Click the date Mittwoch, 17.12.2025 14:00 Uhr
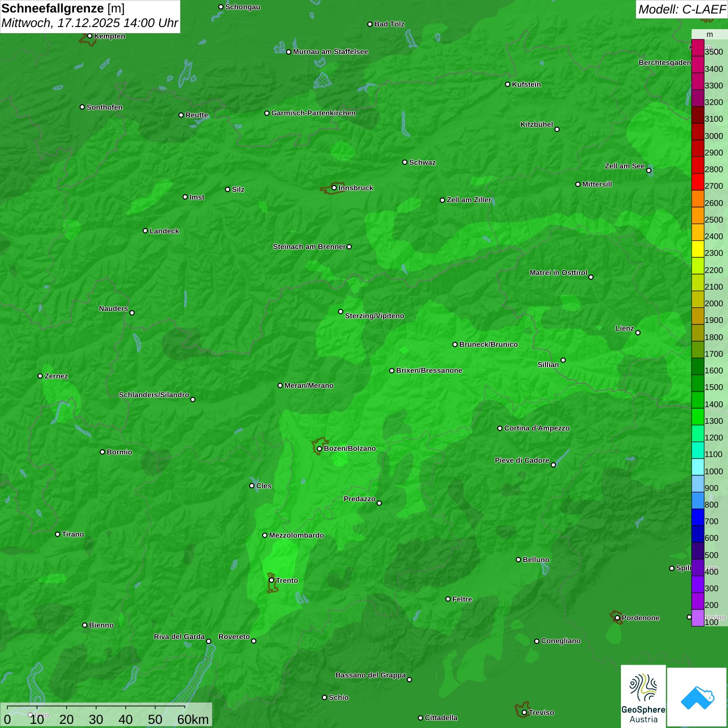The image size is (728, 728). (x=89, y=23)
